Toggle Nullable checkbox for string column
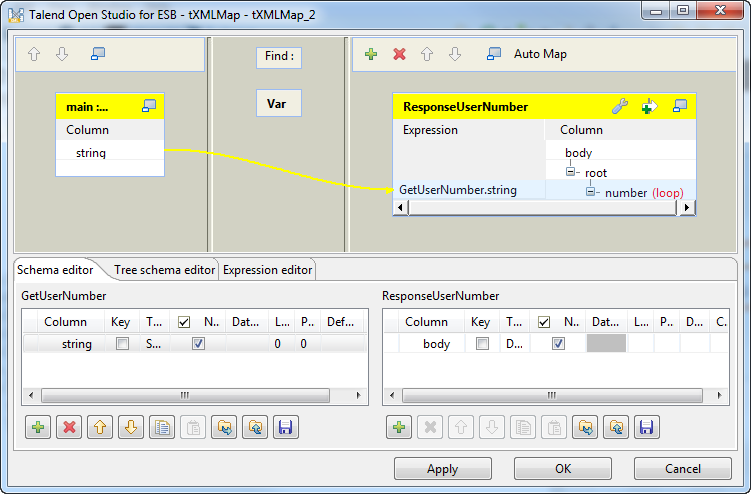 198,344
